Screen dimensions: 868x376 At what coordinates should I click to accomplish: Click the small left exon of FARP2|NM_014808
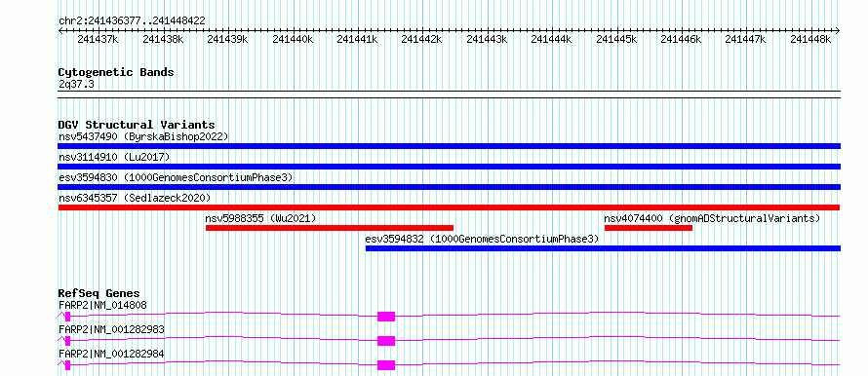67,317
